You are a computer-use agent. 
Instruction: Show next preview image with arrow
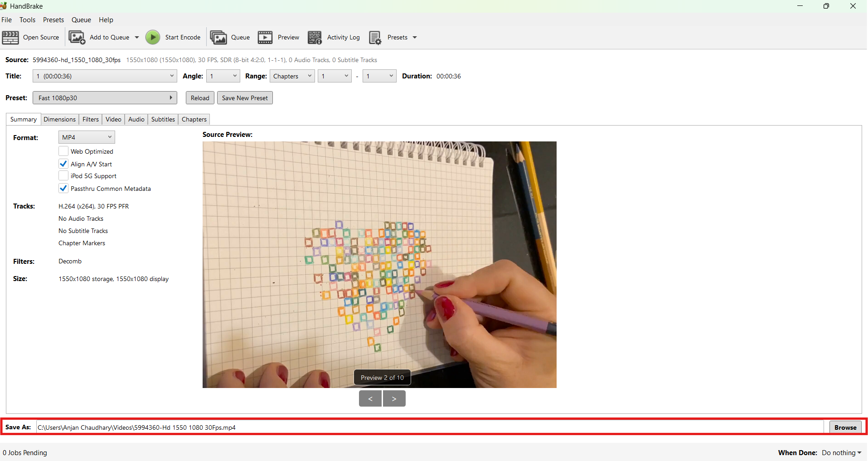pyautogui.click(x=394, y=399)
